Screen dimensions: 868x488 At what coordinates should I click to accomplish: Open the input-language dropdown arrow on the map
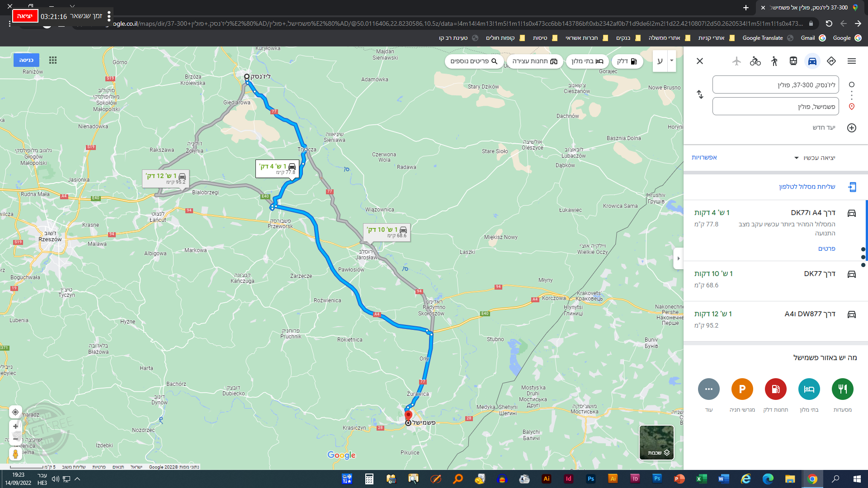tap(672, 61)
